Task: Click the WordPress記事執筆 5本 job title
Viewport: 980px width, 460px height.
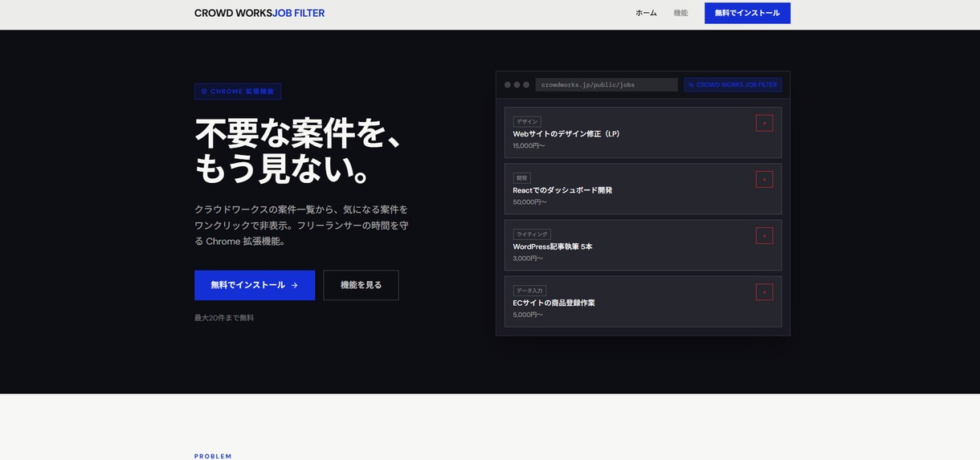Action: coord(553,246)
